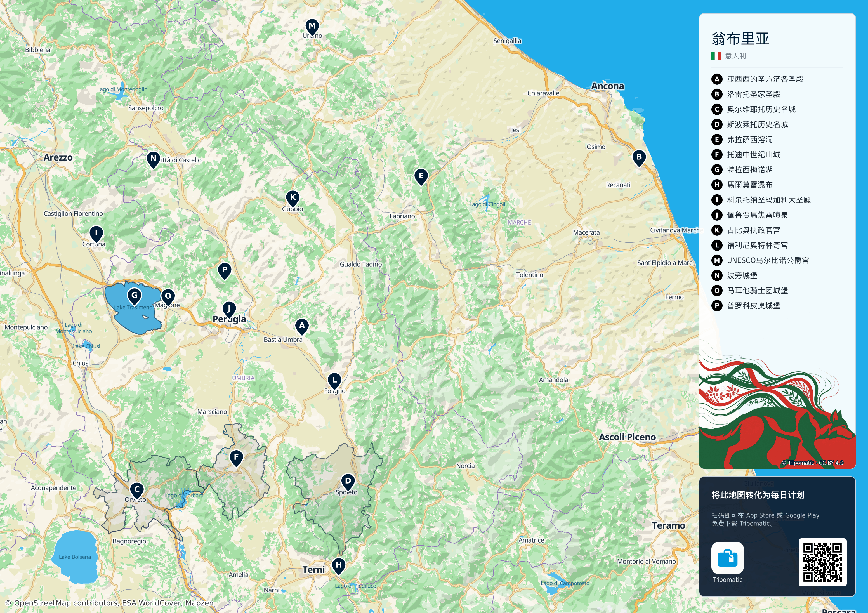Viewport: 868px width, 613px height.
Task: Select legend entry 特拉西梅诺湖
Action: click(x=742, y=170)
